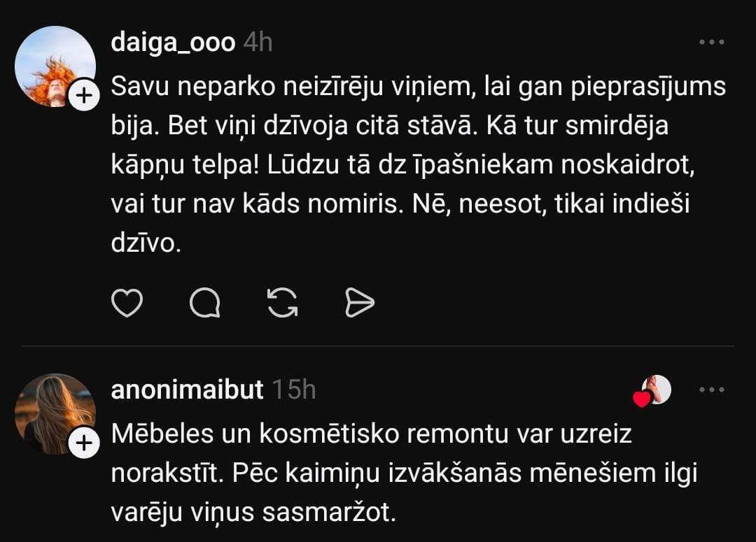Follow anonimaibut using the plus badge
756x542 pixels.
tap(83, 443)
